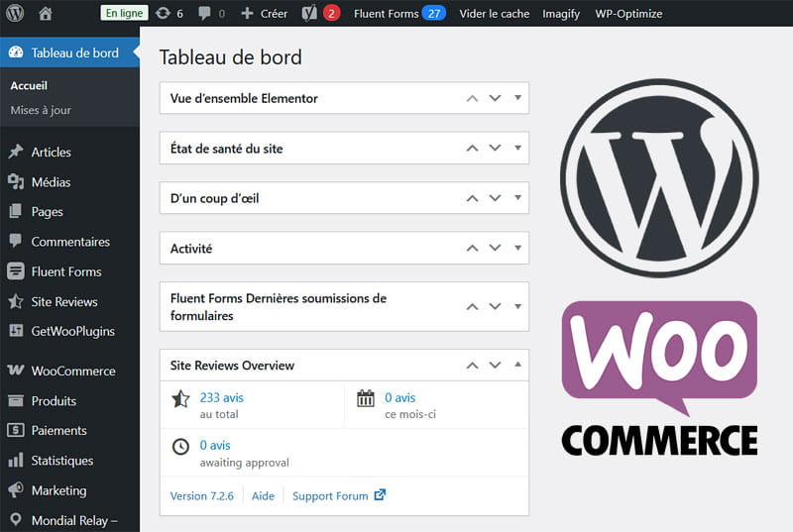Click the half-star icon next to 233 avis
Image resolution: width=793 pixels, height=532 pixels.
[180, 399]
